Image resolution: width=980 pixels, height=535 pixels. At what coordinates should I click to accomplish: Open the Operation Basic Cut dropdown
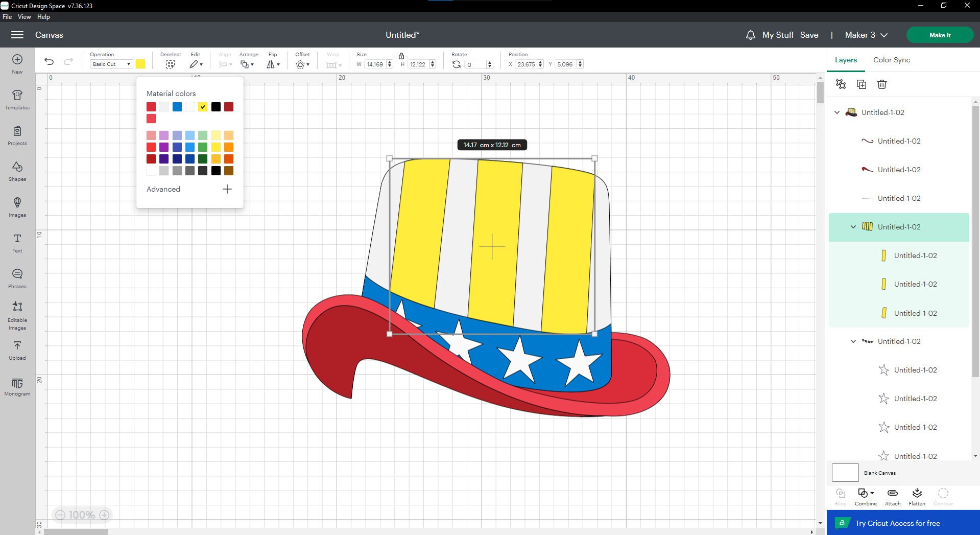coord(111,64)
